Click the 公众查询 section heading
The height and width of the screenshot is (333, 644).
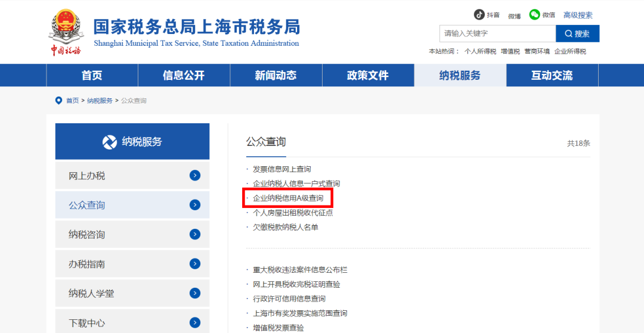[266, 142]
